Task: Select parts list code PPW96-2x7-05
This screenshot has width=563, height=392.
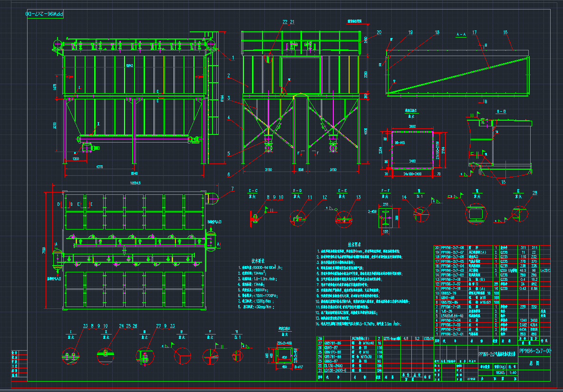Action: pos(452,261)
